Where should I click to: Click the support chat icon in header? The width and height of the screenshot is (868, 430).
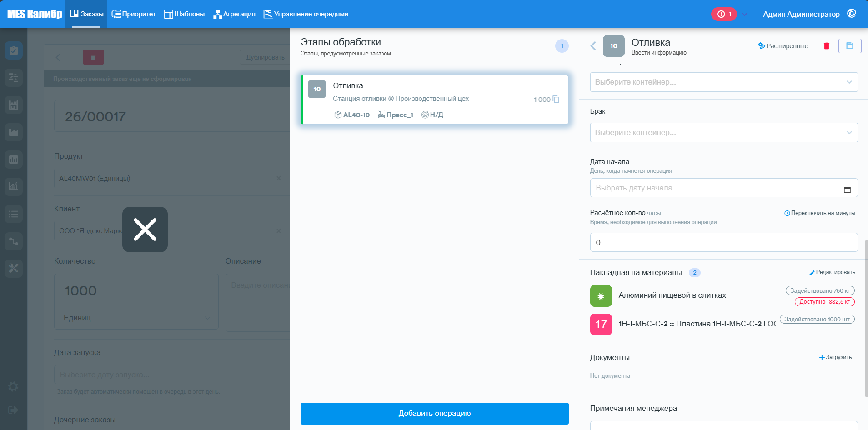coord(852,14)
